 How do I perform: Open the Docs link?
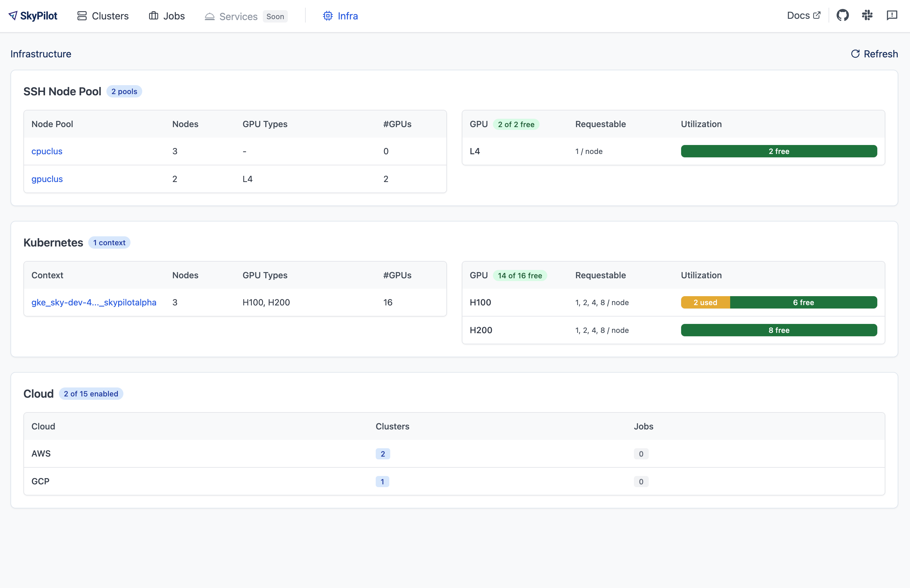[x=804, y=15]
